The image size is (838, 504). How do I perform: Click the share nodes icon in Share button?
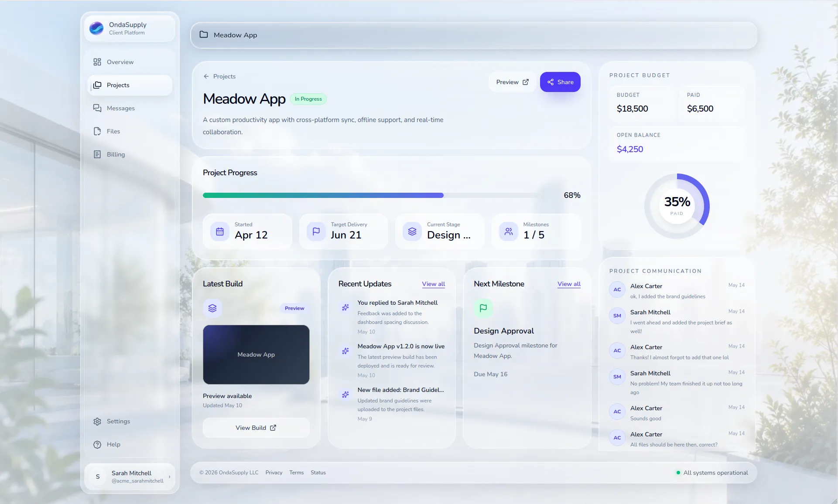pos(551,82)
